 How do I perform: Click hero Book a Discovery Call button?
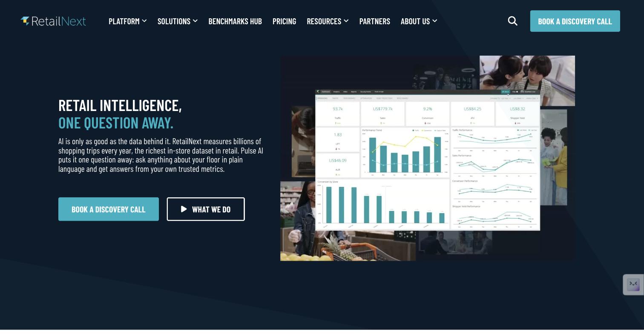coord(109,209)
